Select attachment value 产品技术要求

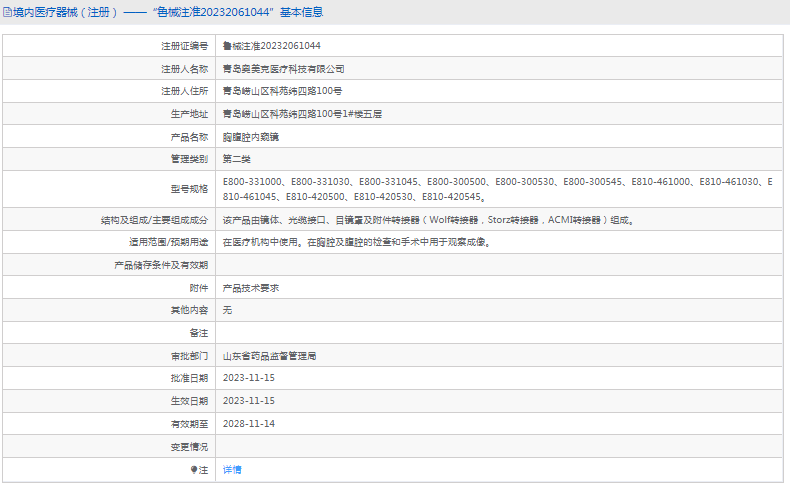coord(251,288)
